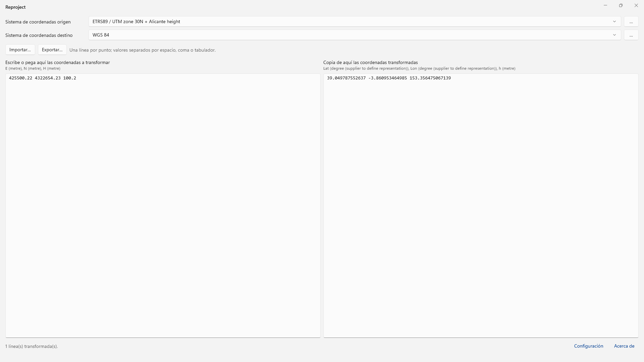Restore down the Reproject window
Image resolution: width=644 pixels, height=362 pixels.
point(621,5)
